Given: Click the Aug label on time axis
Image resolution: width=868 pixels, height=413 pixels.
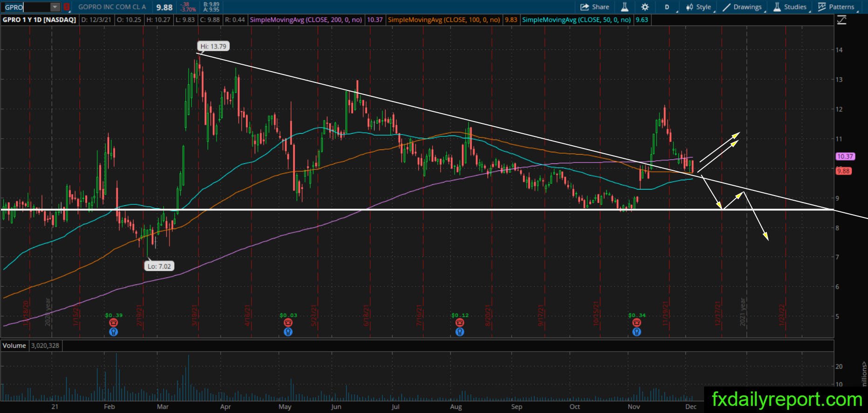Looking at the screenshot, I should (x=456, y=406).
